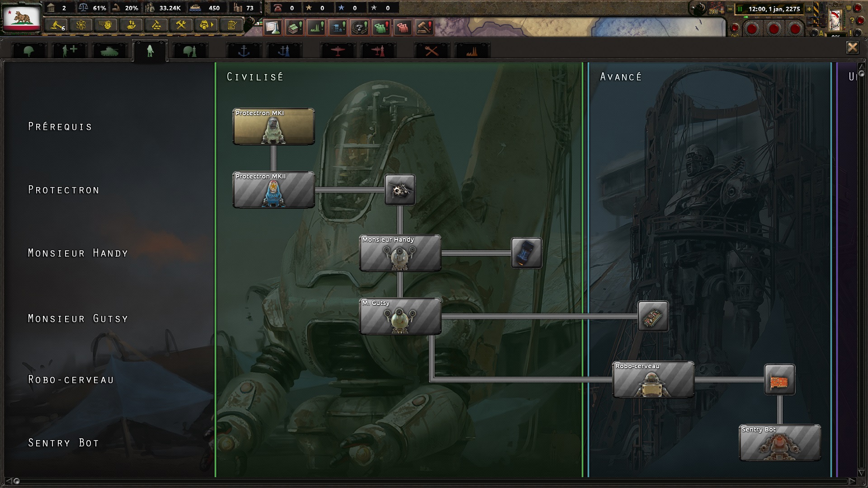The width and height of the screenshot is (868, 488).
Task: Switch to the naval doctrine anchor-pawn tab
Action: pyautogui.click(x=284, y=51)
